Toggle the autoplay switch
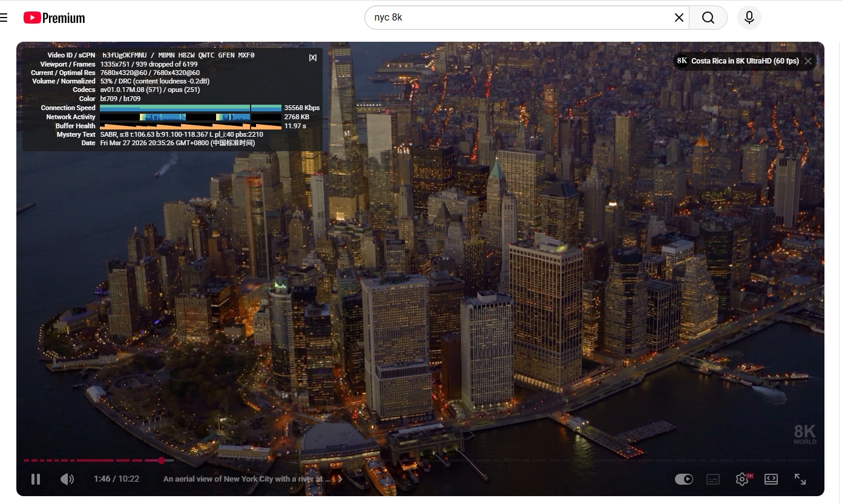Screen dimensions: 842x504 pos(684,479)
